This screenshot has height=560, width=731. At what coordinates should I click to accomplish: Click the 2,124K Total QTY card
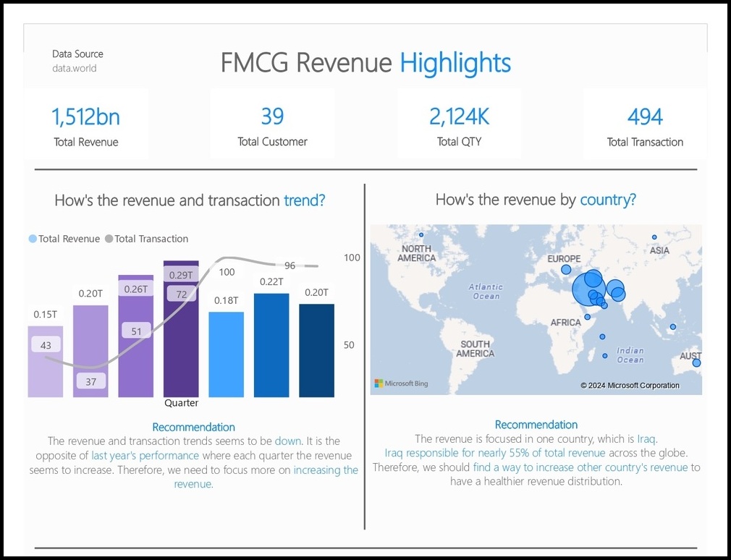point(457,124)
